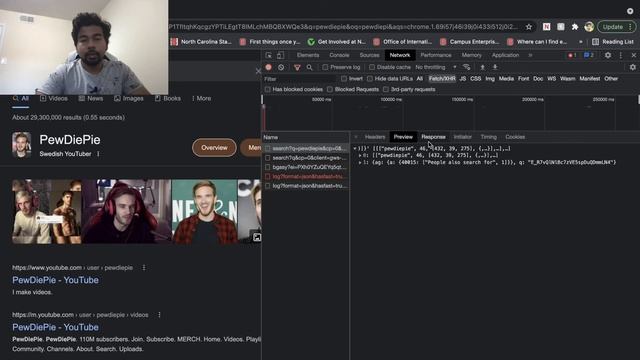Import HAR file with upload arrow
640x360 pixels.
pos(482,67)
